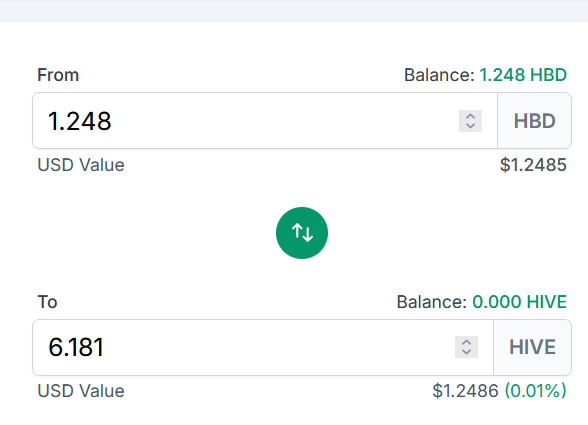Click the $1.2485 USD value
Screen dimensions: 588x425
point(533,165)
